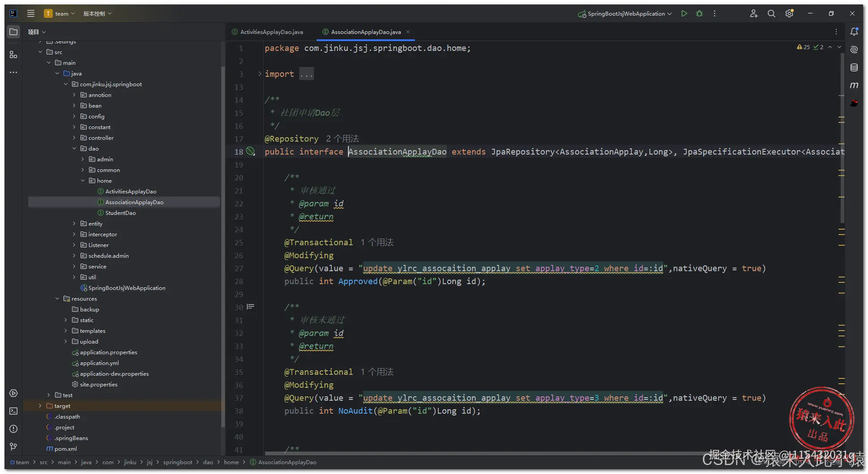The height and width of the screenshot is (474, 868).
Task: Click 'team' breadcrumb root
Action: pos(20,462)
